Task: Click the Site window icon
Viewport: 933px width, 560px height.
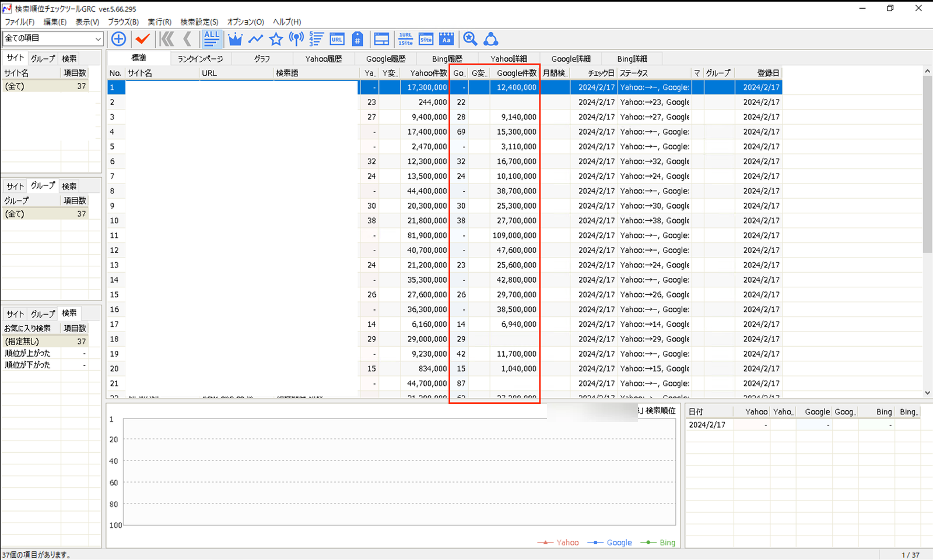Action: (426, 39)
